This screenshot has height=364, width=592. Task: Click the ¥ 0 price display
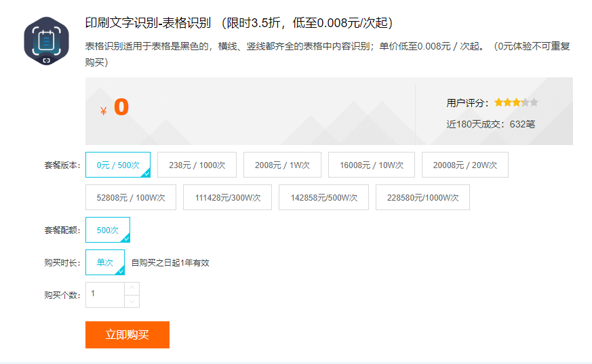point(115,108)
